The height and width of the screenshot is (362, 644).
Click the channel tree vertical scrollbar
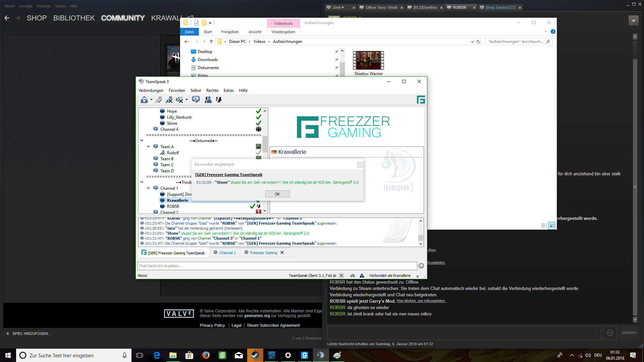click(x=265, y=144)
